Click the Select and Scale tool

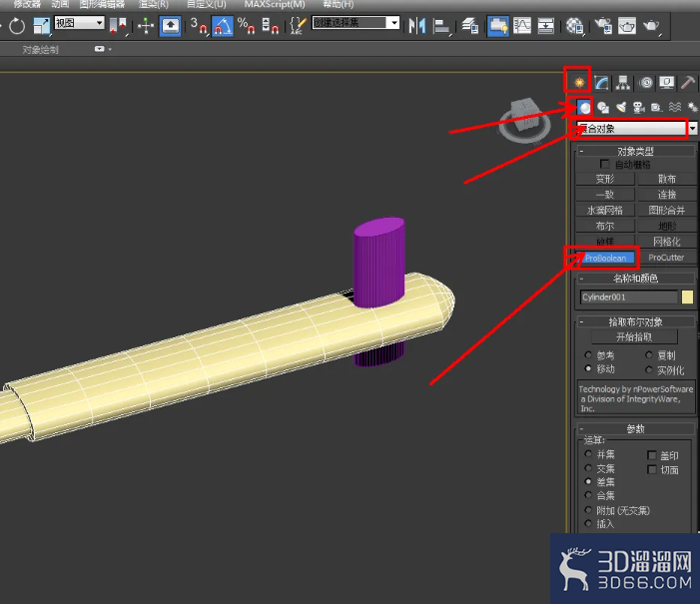point(42,25)
